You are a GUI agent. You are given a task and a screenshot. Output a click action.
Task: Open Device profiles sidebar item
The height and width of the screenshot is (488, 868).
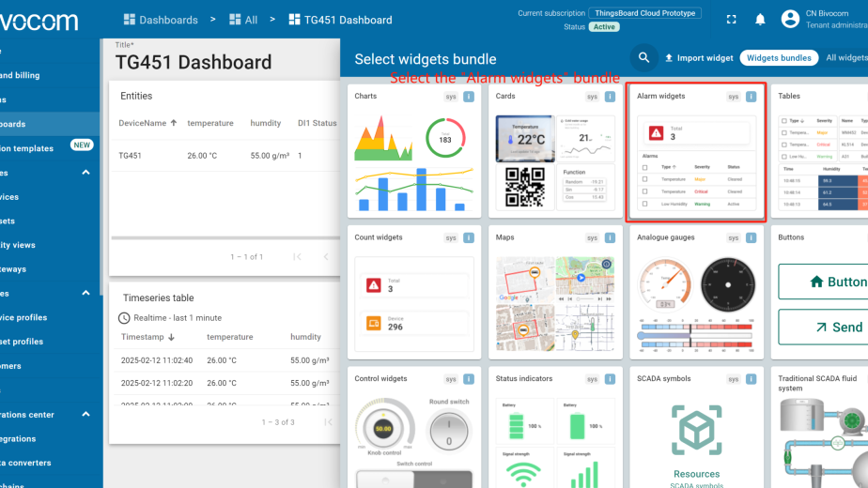tap(50, 317)
